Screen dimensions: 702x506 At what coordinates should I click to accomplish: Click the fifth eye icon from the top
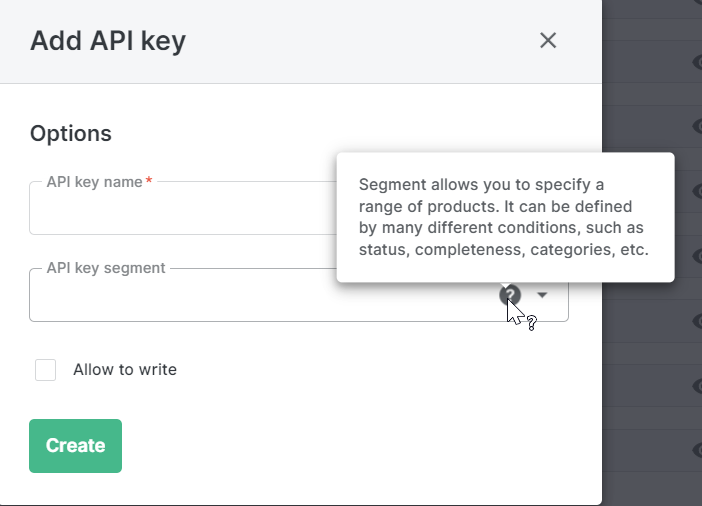coord(697,320)
